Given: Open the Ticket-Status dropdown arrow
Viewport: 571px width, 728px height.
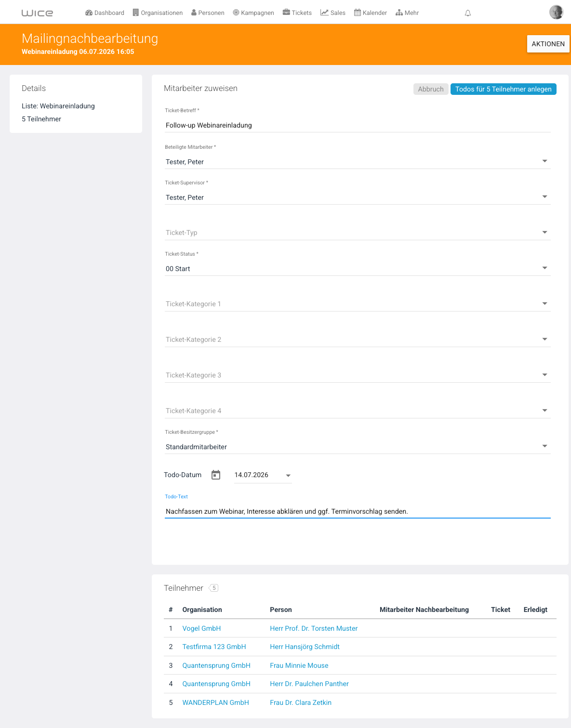Looking at the screenshot, I should (x=544, y=268).
